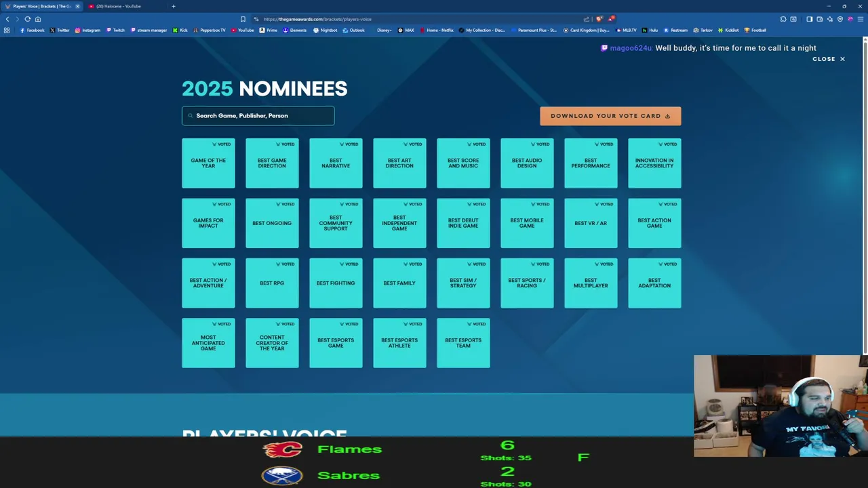
Task: Open the Football trophy bookmark
Action: pos(755,30)
